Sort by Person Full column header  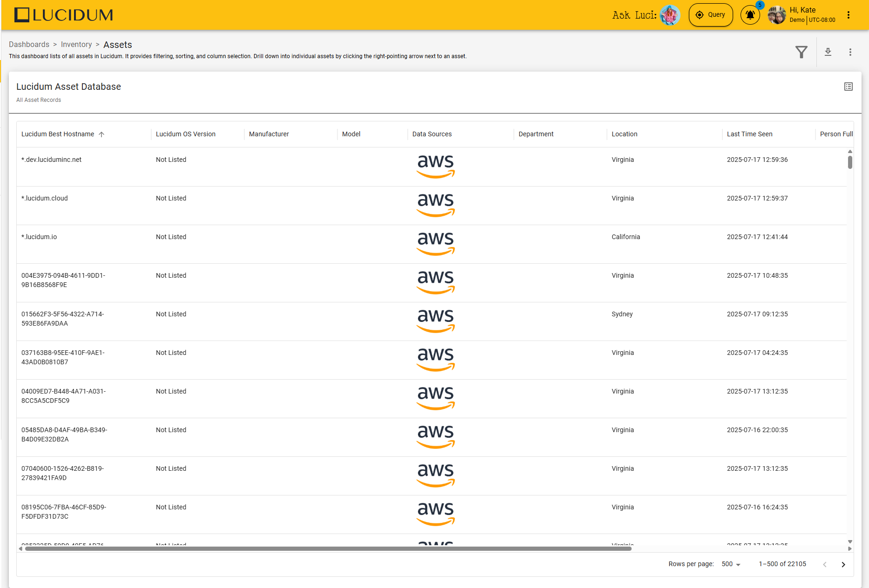pos(836,134)
